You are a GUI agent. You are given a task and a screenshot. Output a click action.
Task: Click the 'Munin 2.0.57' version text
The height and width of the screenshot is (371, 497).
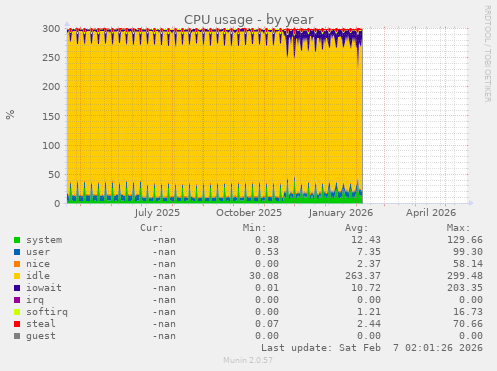[248, 360]
